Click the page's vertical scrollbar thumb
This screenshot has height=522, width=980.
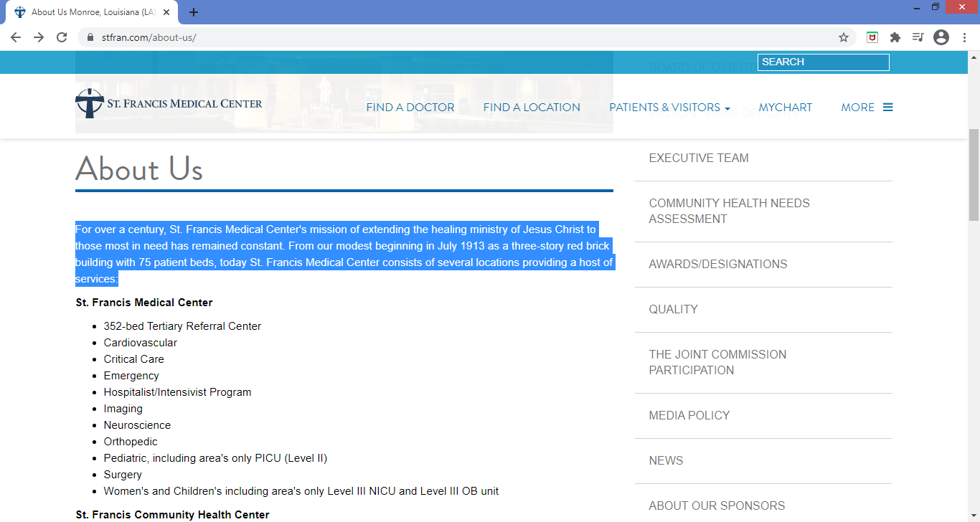(974, 174)
